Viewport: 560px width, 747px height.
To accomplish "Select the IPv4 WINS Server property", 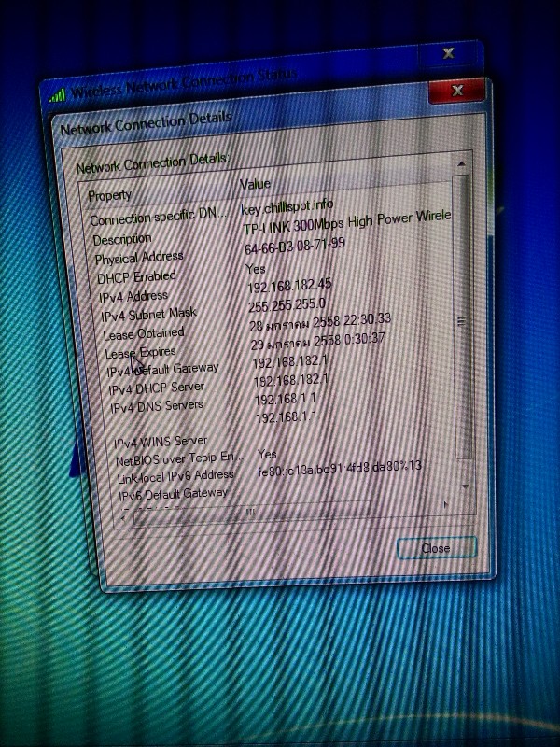I will [161, 442].
